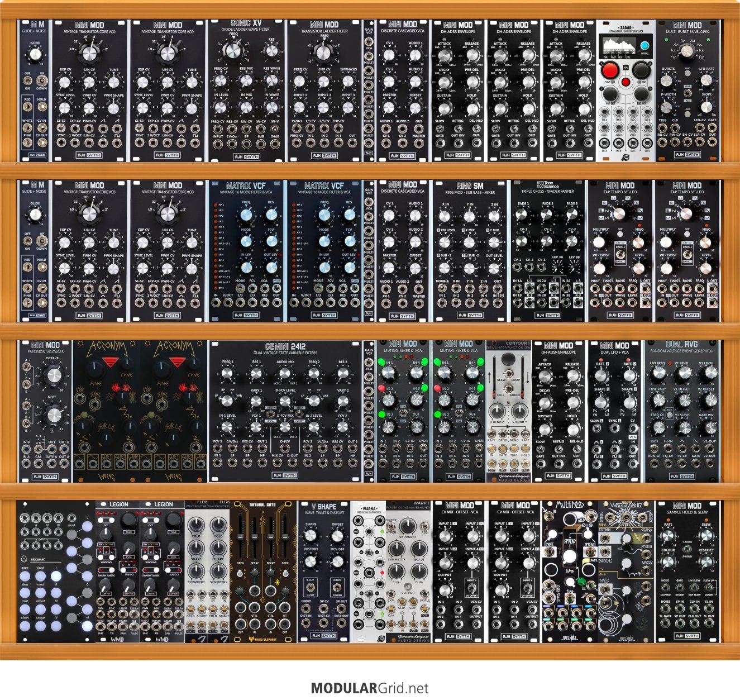Click the 24dB output jack on Sonic XV
Image resolution: width=740 pixels, height=700 pixels.
click(x=275, y=144)
